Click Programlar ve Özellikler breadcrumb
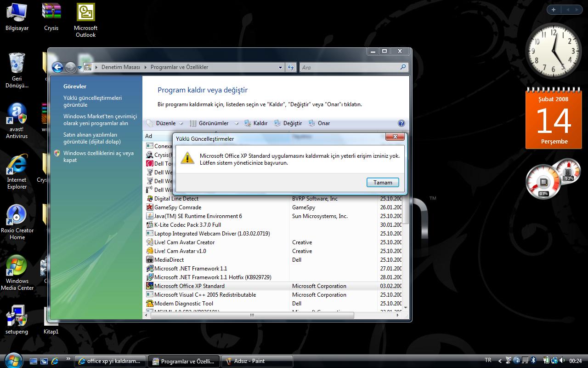The image size is (588, 368). point(180,67)
